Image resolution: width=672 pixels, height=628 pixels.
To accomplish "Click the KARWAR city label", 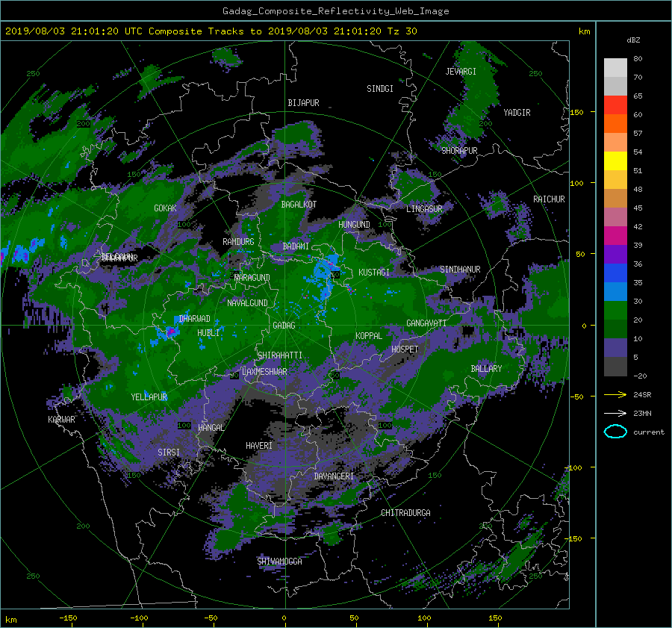I will click(61, 420).
